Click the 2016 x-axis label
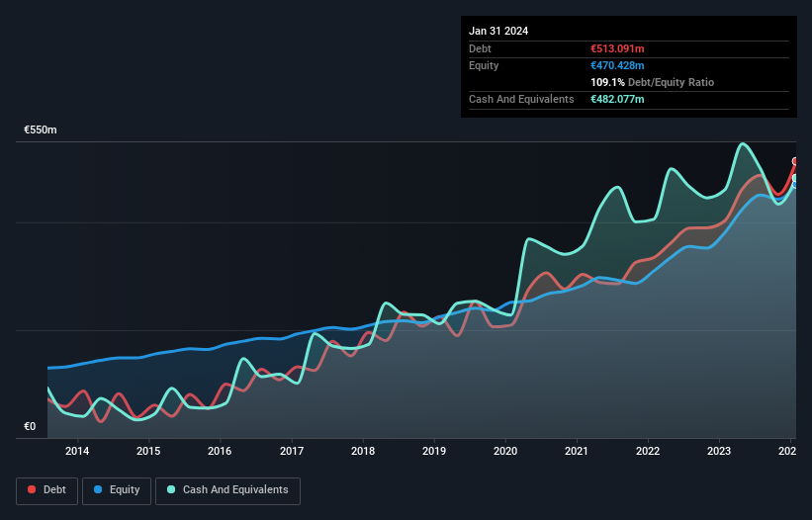Screen dimensions: 812x520 pyautogui.click(x=220, y=451)
